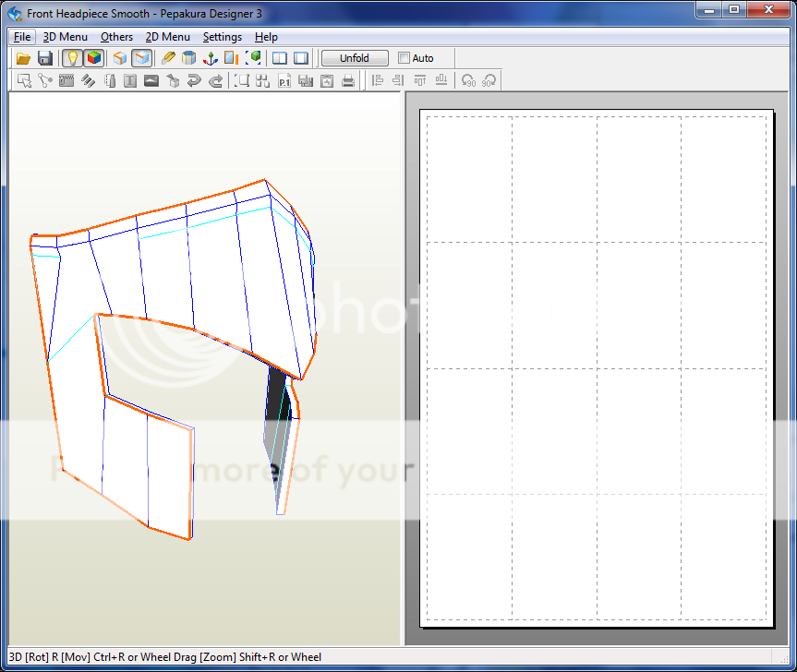Enable the Auto checkbox
Viewport: 797px width, 672px height.
tap(405, 58)
